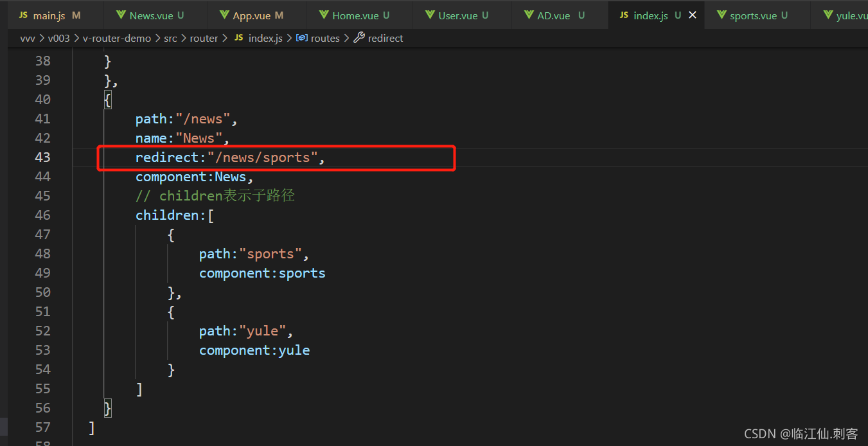Click the Vue icon on sports.vue tab
The height and width of the screenshot is (446, 868).
[722, 15]
